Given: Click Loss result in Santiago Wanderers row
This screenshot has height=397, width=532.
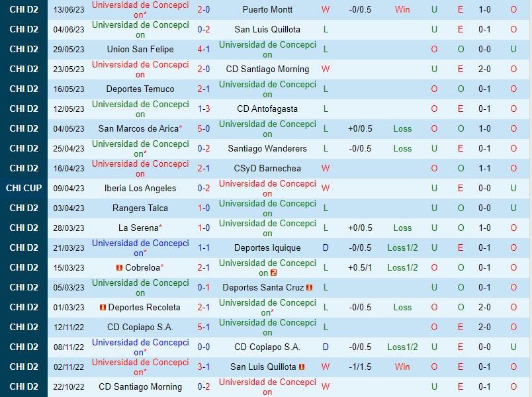Looking at the screenshot, I should 402,149.
